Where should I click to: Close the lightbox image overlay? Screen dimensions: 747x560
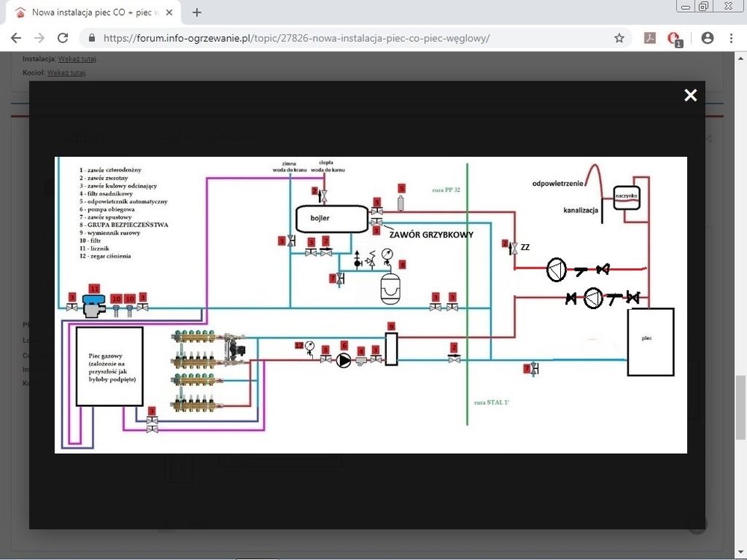(x=690, y=95)
